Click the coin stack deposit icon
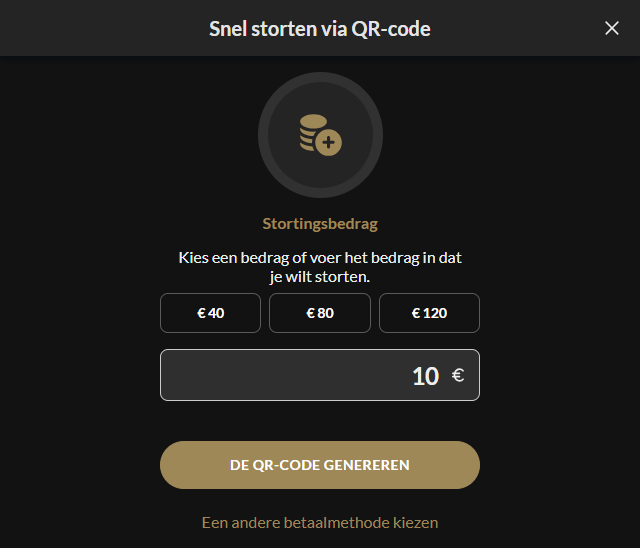This screenshot has width=640, height=548. pos(320,135)
